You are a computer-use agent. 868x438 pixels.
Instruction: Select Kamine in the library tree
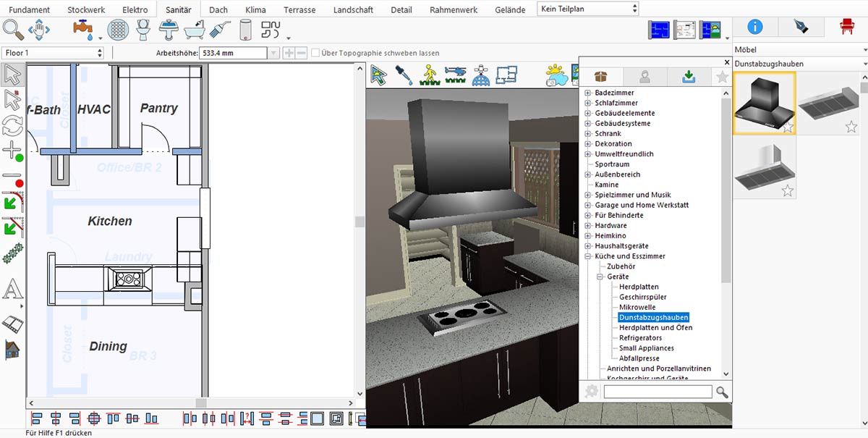(x=607, y=185)
